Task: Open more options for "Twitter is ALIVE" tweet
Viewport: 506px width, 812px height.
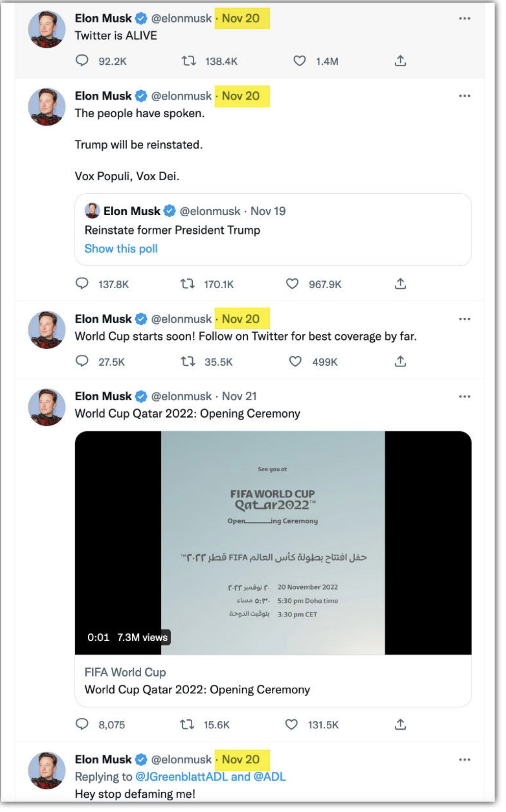Action: (464, 19)
